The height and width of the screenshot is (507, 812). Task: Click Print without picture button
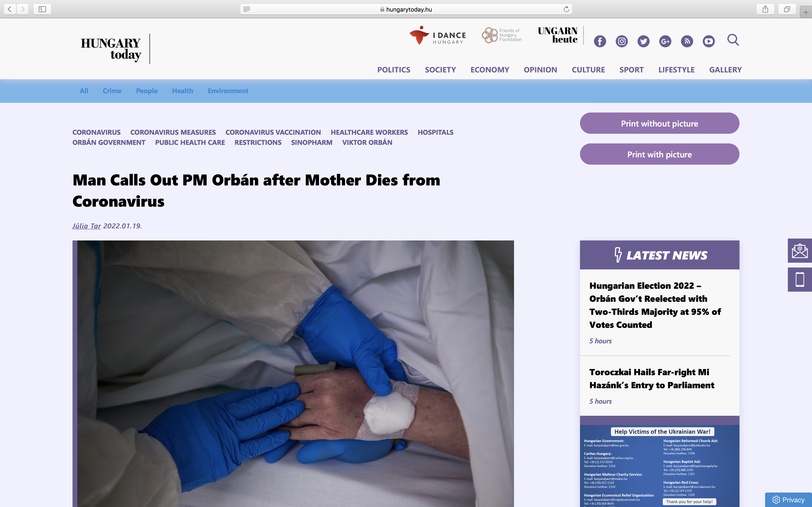tap(659, 123)
